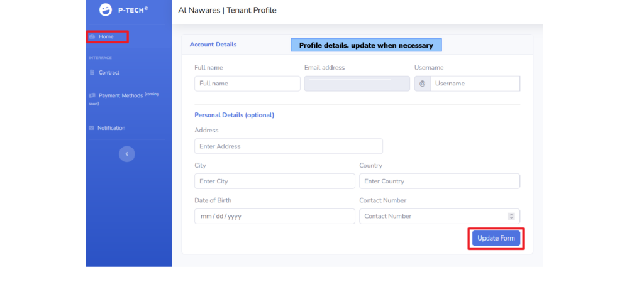Viewport: 644px width, 292px height.
Task: Click the Enter Address field
Action: pyautogui.click(x=289, y=146)
